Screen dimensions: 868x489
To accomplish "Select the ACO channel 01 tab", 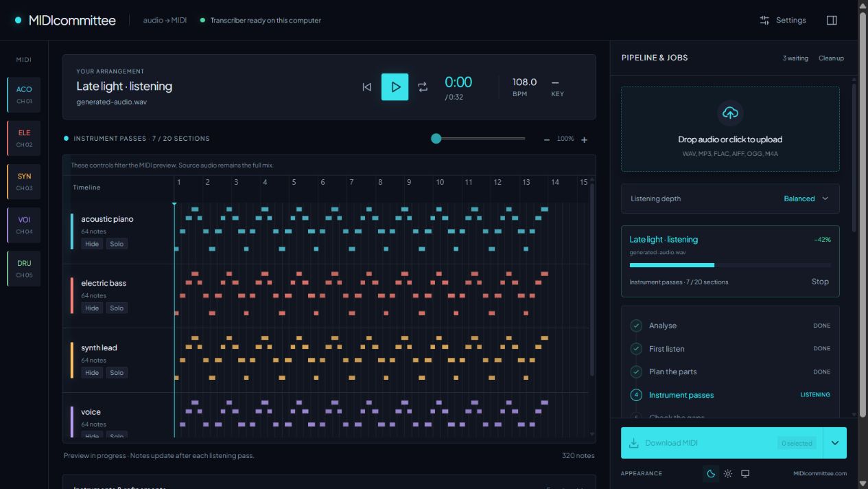I will point(24,94).
